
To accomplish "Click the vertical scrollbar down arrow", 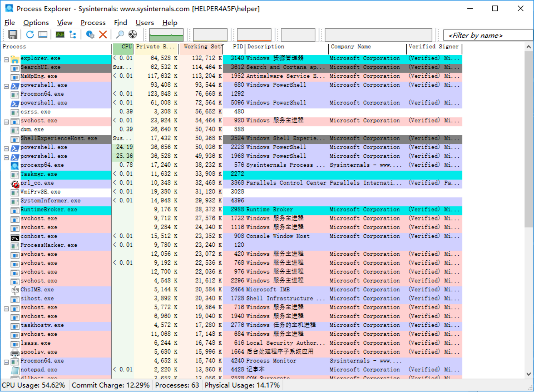I will coord(528,374).
